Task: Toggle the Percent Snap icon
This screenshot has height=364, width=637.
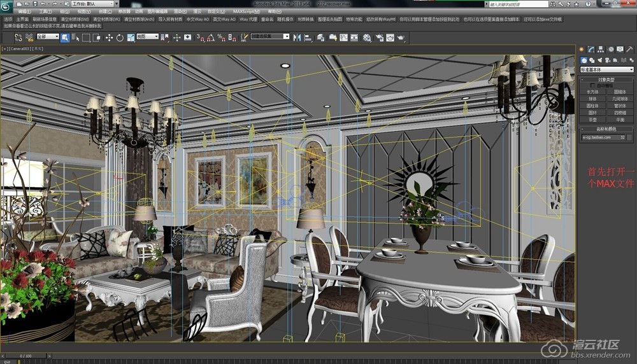Action: (222, 38)
